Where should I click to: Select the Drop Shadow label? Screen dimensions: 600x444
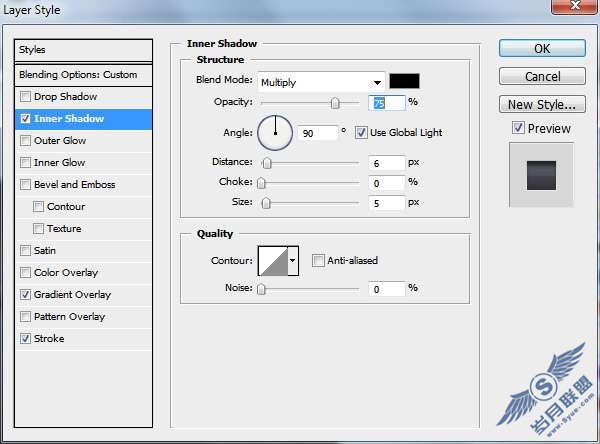point(65,96)
